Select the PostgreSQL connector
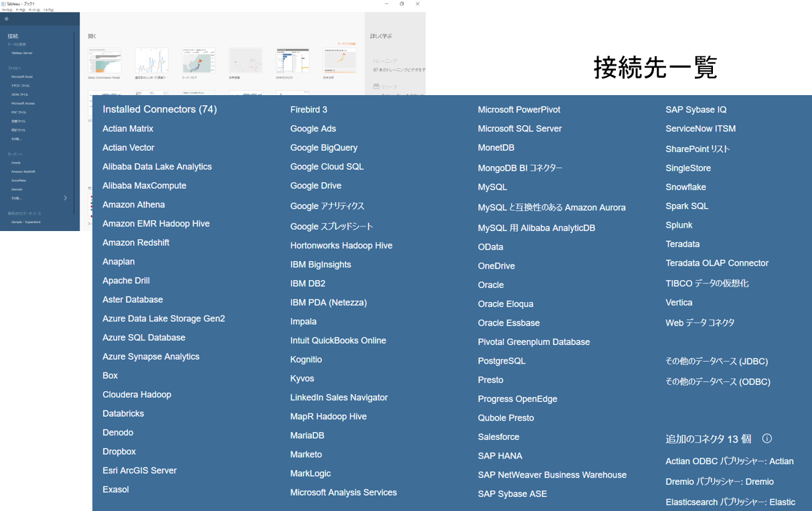 point(502,361)
